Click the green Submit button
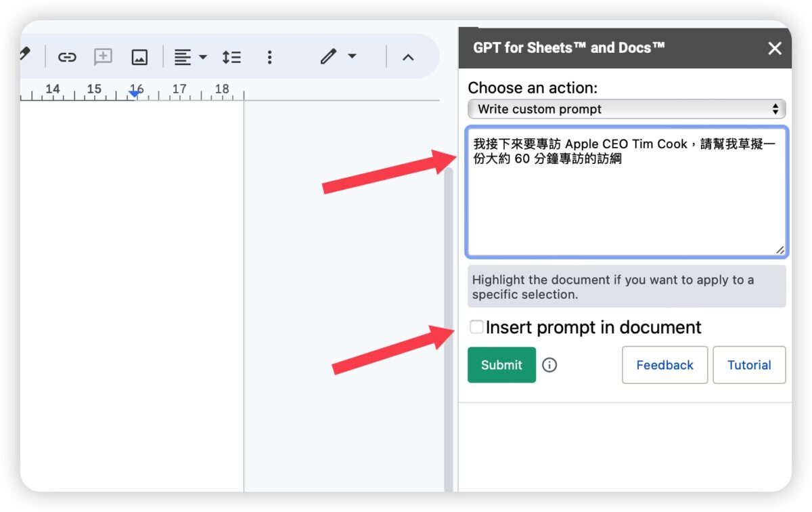812x512 pixels. pyautogui.click(x=501, y=365)
